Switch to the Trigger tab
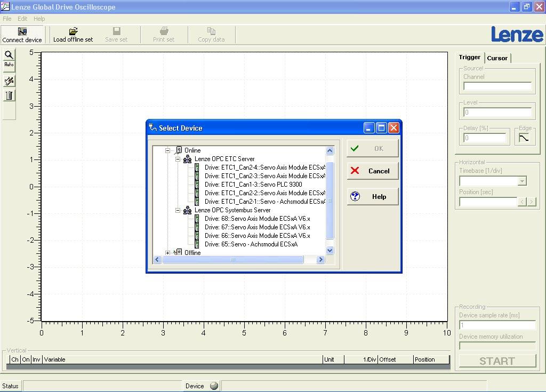 pos(469,57)
